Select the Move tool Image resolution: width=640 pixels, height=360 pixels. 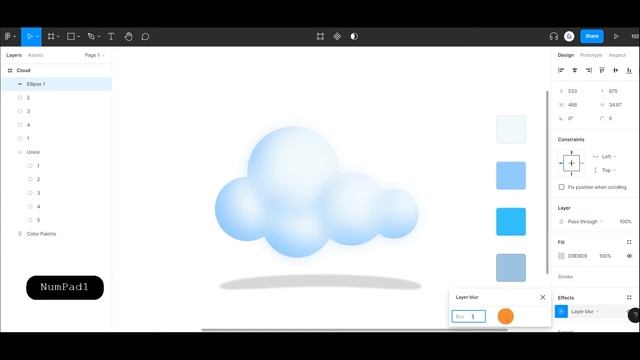(29, 36)
